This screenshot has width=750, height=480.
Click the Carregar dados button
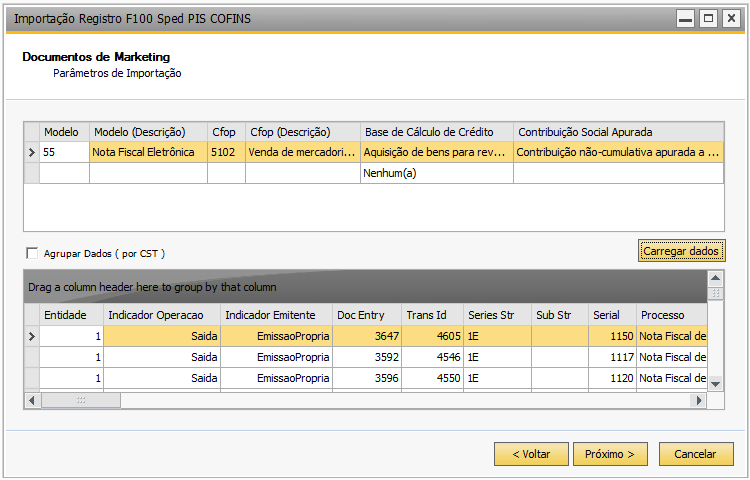click(682, 251)
